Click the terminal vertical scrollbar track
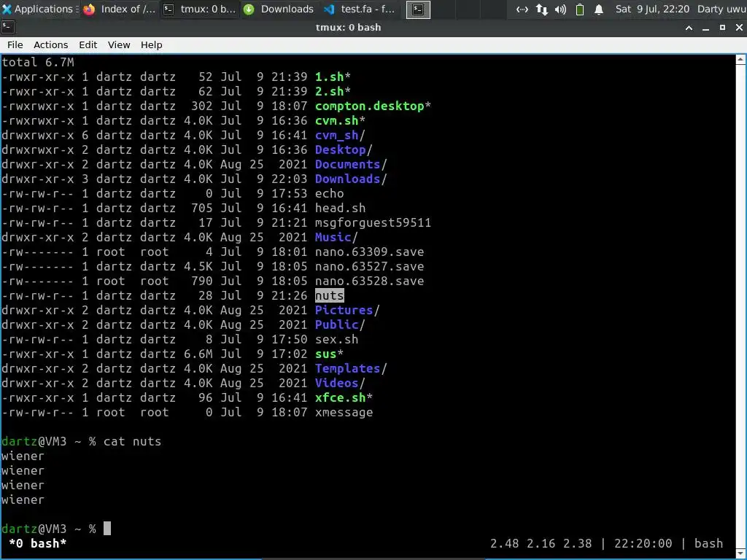The height and width of the screenshot is (560, 747). point(740,305)
